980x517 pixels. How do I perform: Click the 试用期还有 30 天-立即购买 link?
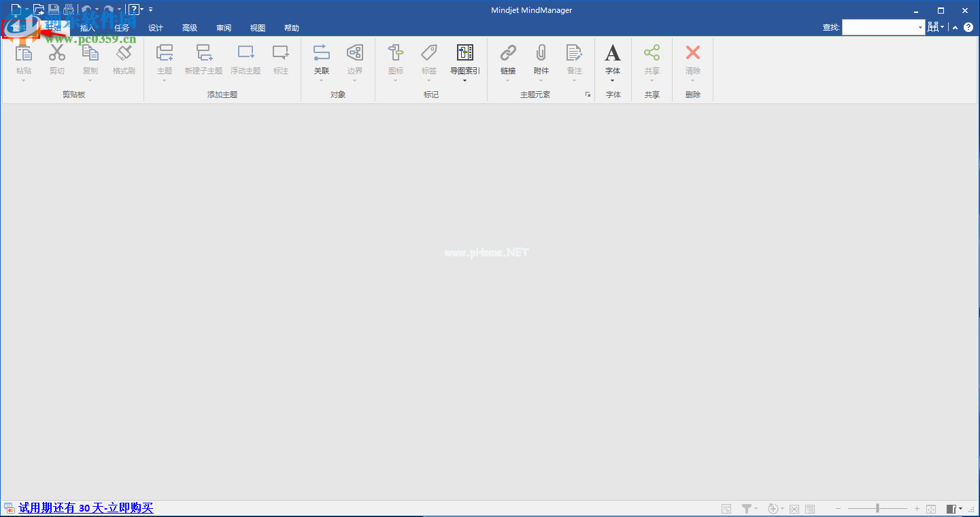pos(86,508)
